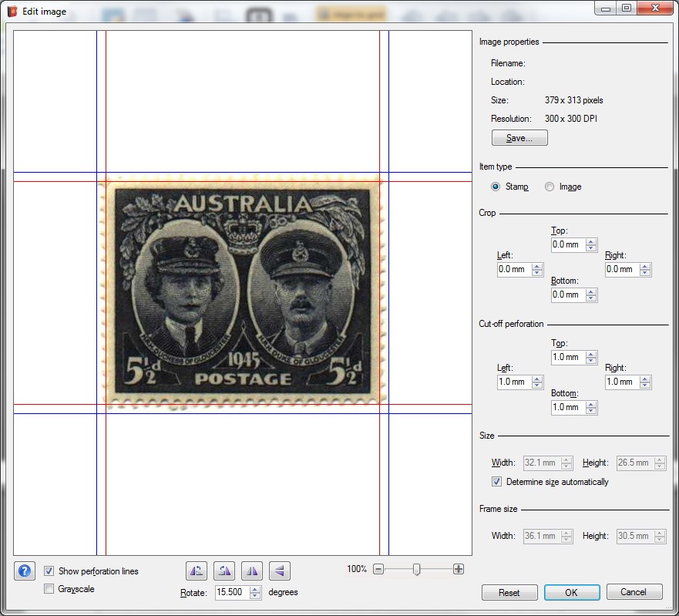Click the Crop Top text field

[x=568, y=244]
